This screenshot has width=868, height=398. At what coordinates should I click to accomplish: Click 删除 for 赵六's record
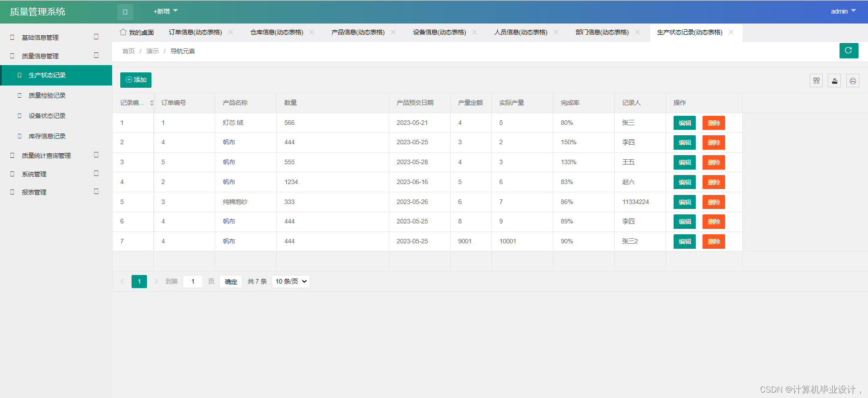click(713, 182)
